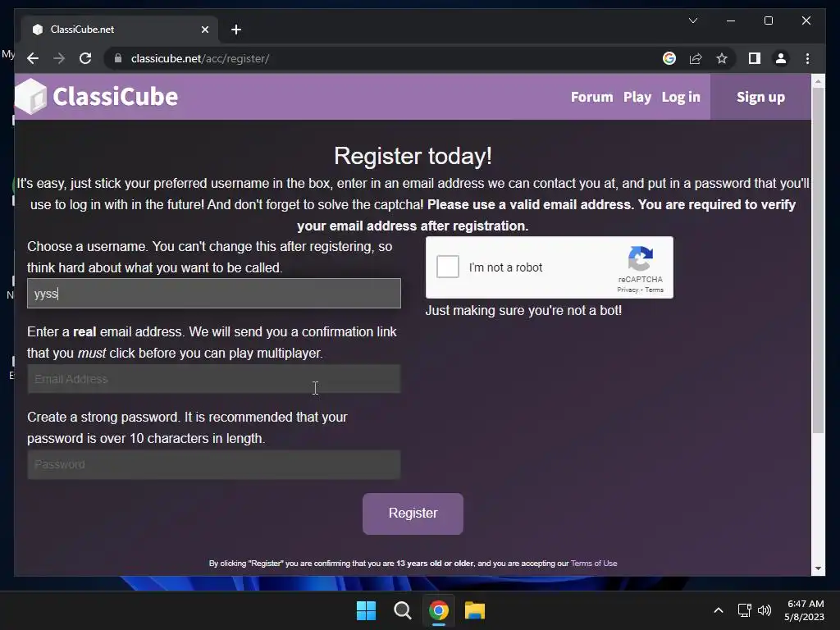Open the Chrome profile icon

click(x=781, y=58)
